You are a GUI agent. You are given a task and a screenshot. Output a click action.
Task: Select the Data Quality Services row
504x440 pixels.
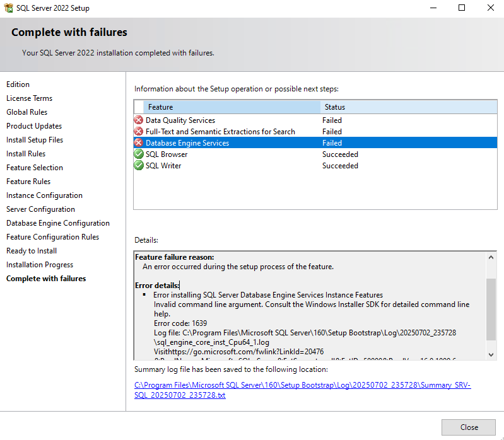tap(315, 120)
